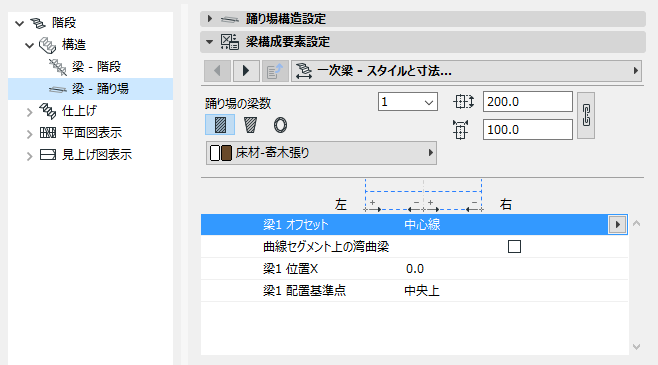
Task: Click the page list icon button
Action: [275, 70]
